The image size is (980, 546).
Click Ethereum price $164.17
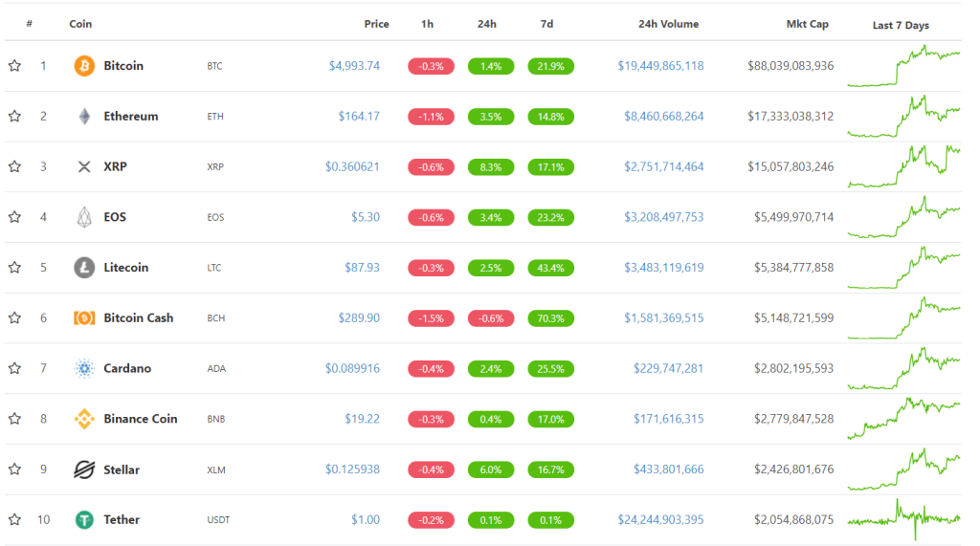(x=359, y=117)
